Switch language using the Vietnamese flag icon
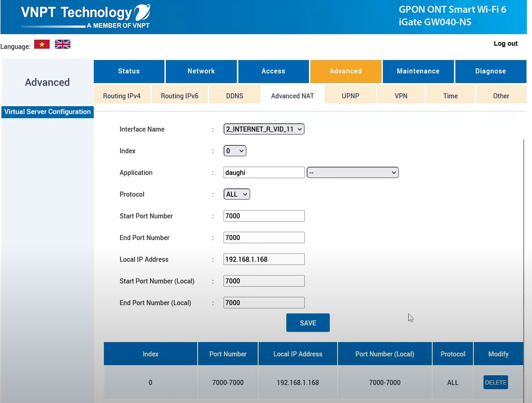Viewport: 532px width, 403px height. tap(42, 44)
